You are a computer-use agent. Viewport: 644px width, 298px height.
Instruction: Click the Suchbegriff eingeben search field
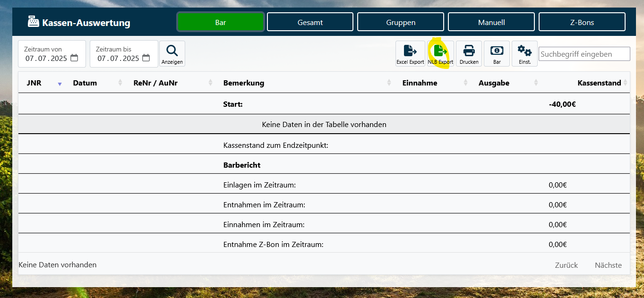pos(584,54)
